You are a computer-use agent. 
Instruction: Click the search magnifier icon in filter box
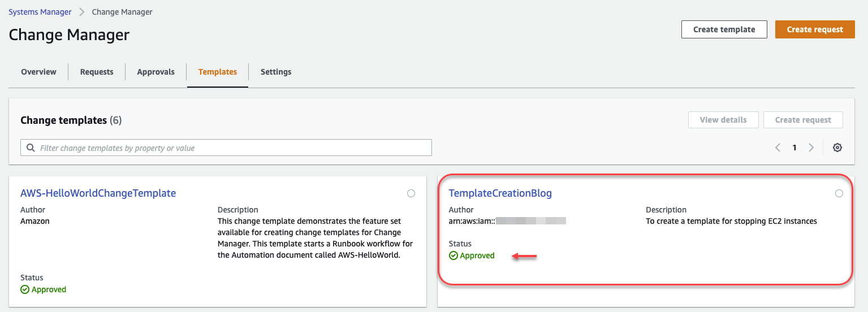pyautogui.click(x=31, y=148)
